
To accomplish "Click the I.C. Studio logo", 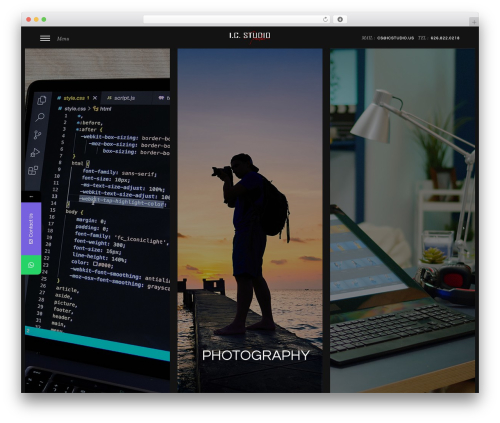I will coord(250,37).
